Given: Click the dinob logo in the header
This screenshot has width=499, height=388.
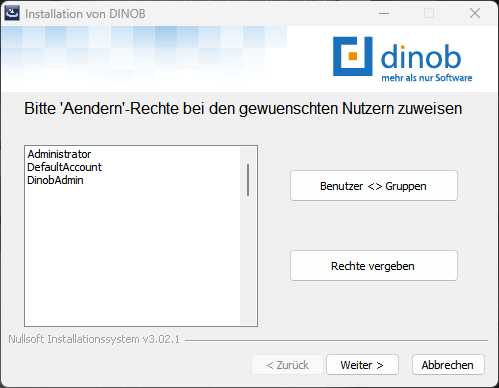Looking at the screenshot, I should tap(402, 59).
